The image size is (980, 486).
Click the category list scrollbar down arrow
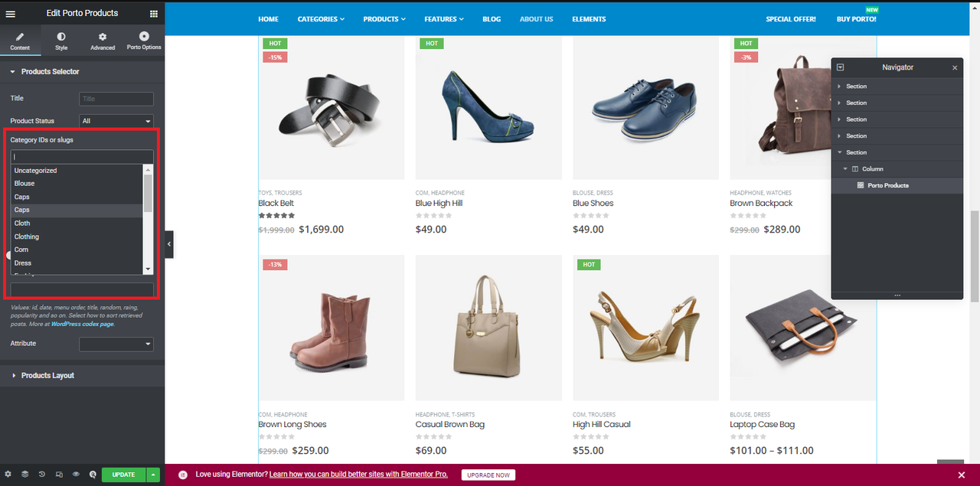coord(149,269)
